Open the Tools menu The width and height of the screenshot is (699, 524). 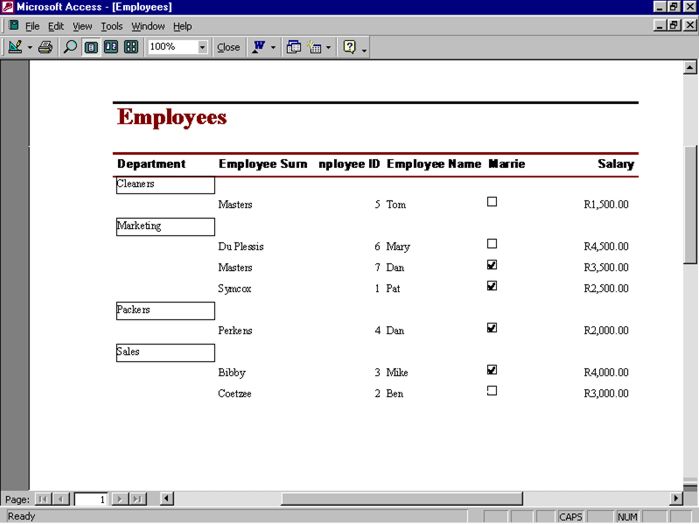pos(111,26)
